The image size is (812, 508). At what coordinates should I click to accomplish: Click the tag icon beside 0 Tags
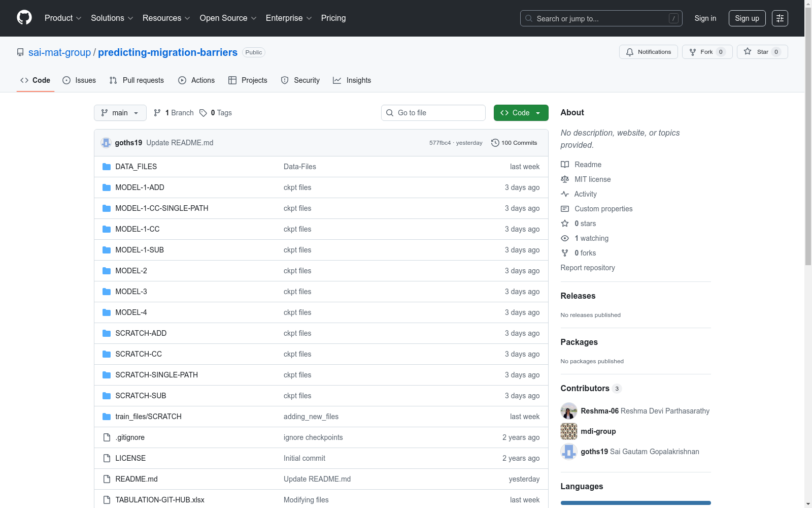coord(203,113)
